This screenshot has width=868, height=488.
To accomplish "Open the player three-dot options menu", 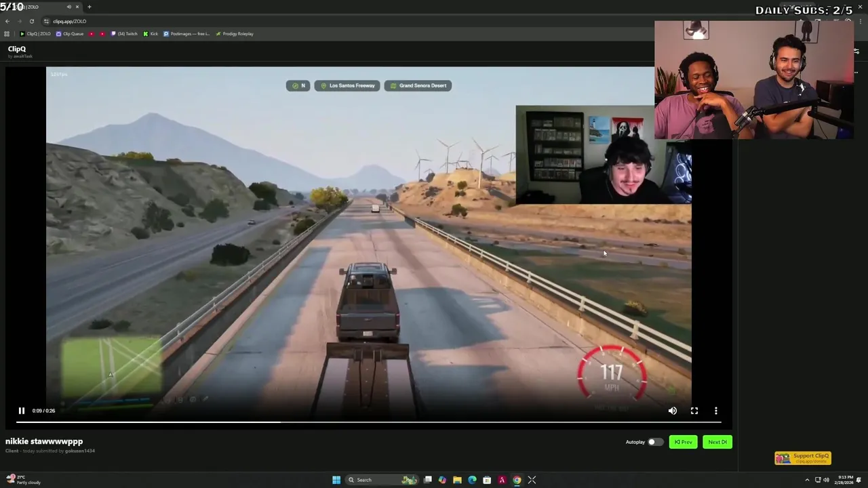I will (x=715, y=411).
